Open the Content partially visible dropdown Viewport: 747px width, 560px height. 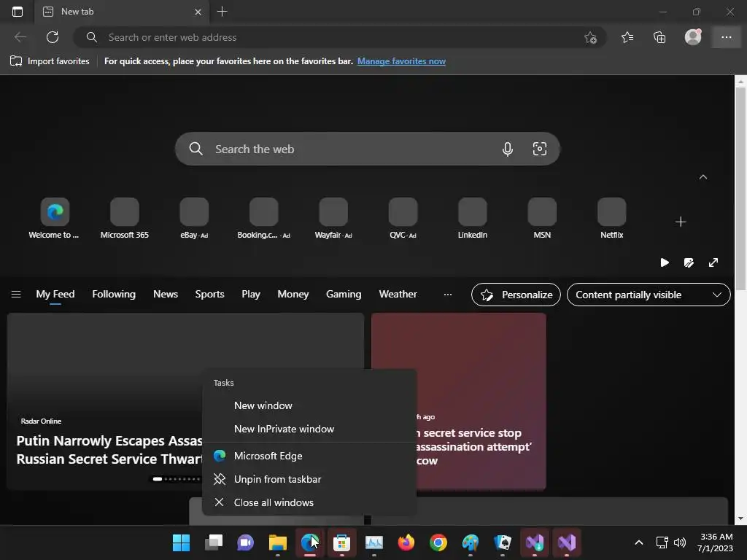tap(649, 295)
